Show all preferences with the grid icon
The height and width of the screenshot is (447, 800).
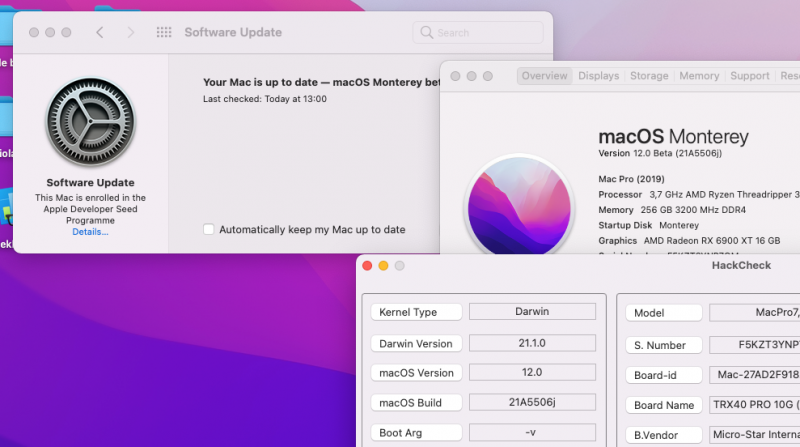tap(164, 33)
